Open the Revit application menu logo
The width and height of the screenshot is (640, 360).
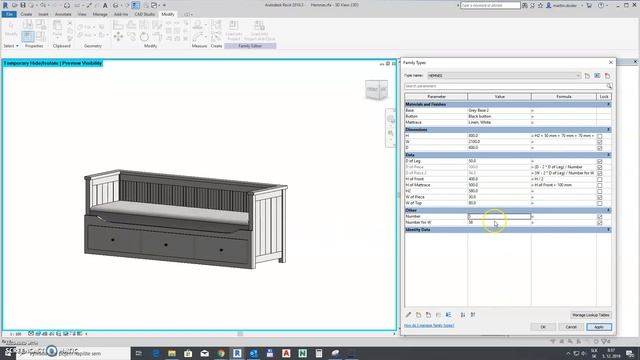coord(5,5)
